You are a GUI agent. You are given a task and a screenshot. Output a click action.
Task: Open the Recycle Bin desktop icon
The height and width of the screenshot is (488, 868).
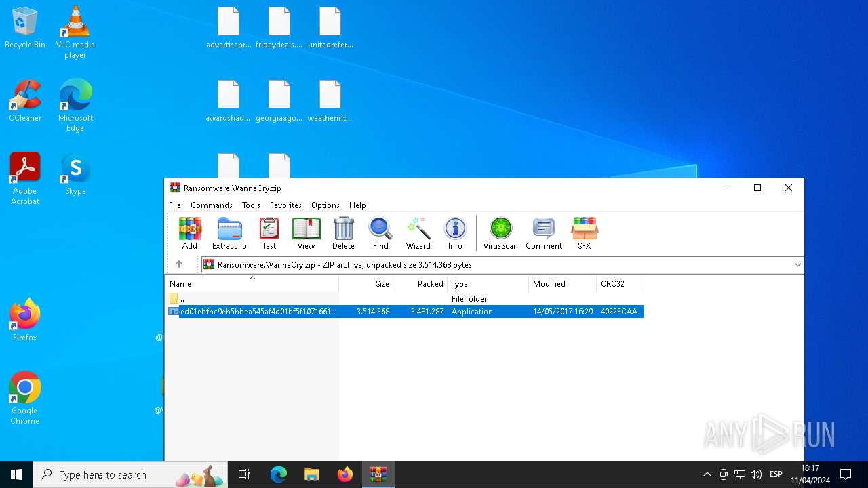click(25, 28)
